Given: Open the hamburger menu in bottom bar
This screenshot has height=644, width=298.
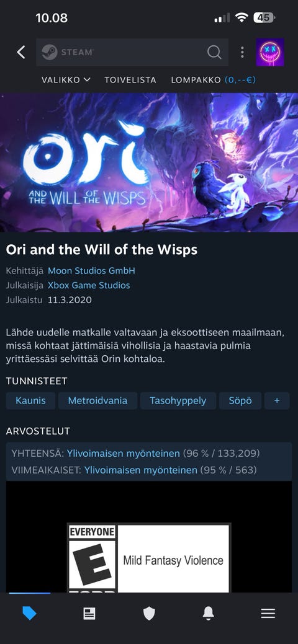Looking at the screenshot, I should pyautogui.click(x=268, y=614).
